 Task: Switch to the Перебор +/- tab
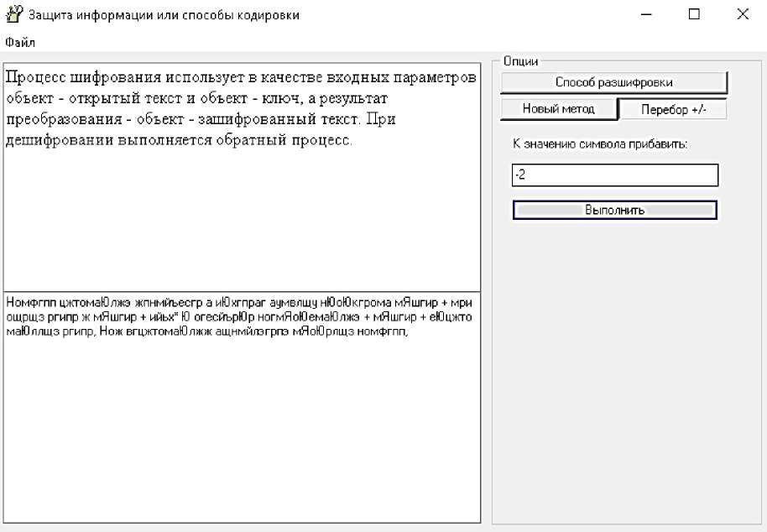(x=673, y=110)
